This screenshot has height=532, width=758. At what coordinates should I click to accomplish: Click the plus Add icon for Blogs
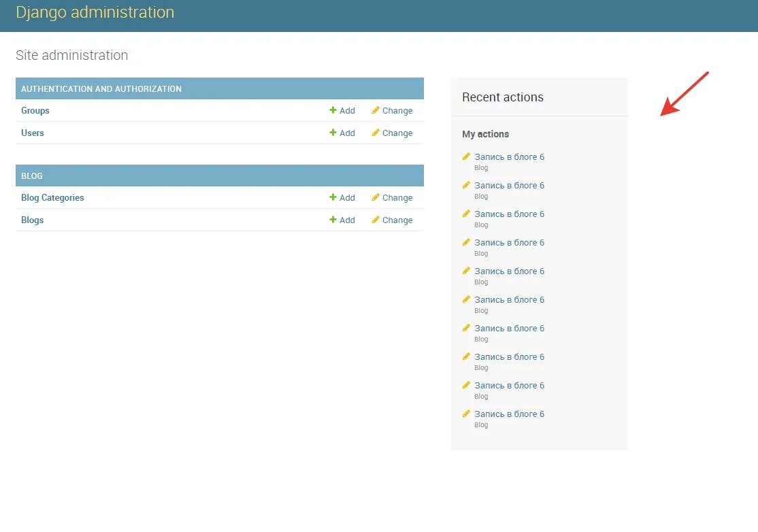(333, 219)
